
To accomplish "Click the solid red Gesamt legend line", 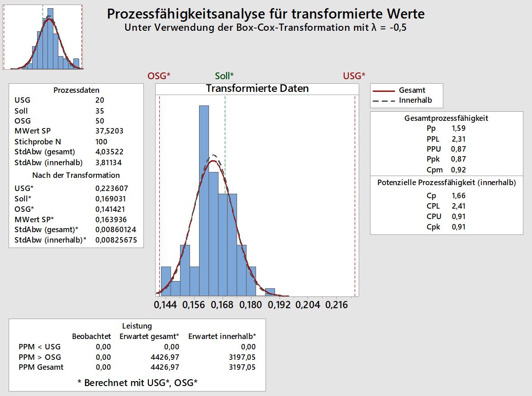I will point(385,91).
